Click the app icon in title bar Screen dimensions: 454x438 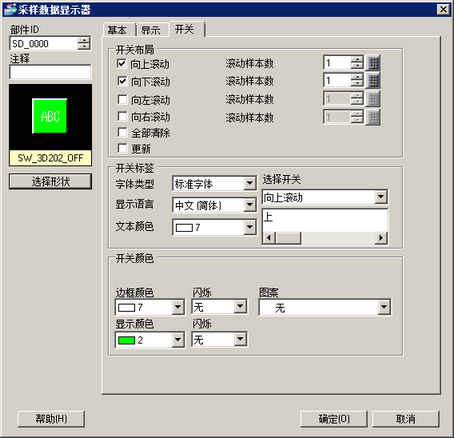9,9
